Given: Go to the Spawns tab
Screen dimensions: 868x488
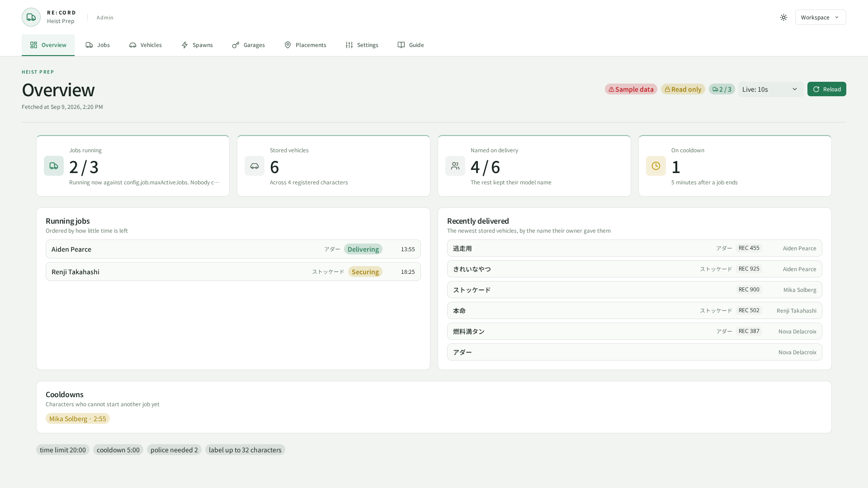Looking at the screenshot, I should click(x=197, y=45).
